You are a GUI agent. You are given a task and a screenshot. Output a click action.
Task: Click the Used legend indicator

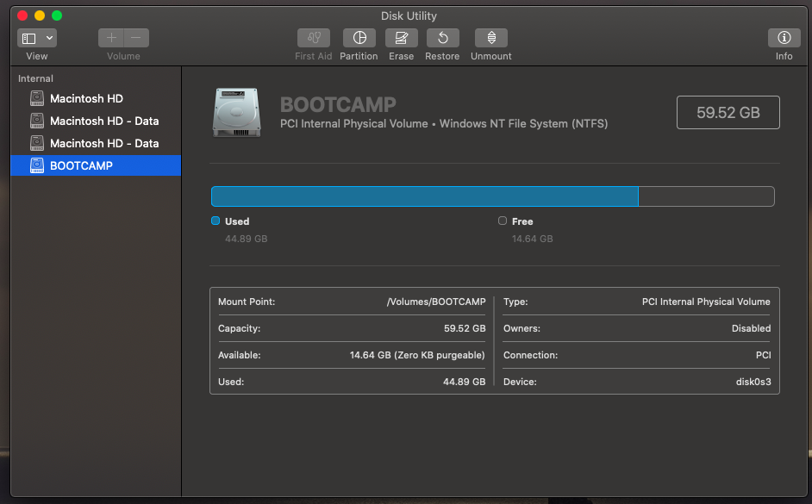[x=215, y=221]
